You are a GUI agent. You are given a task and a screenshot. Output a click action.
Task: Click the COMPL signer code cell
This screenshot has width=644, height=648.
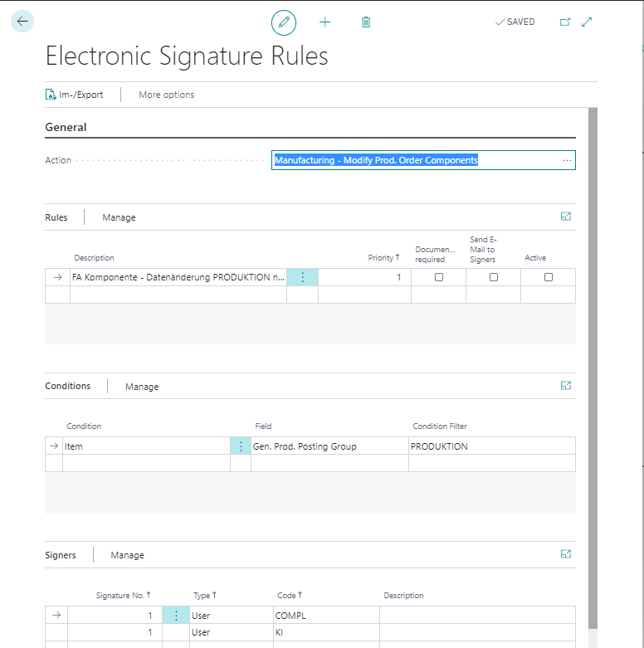coord(326,616)
